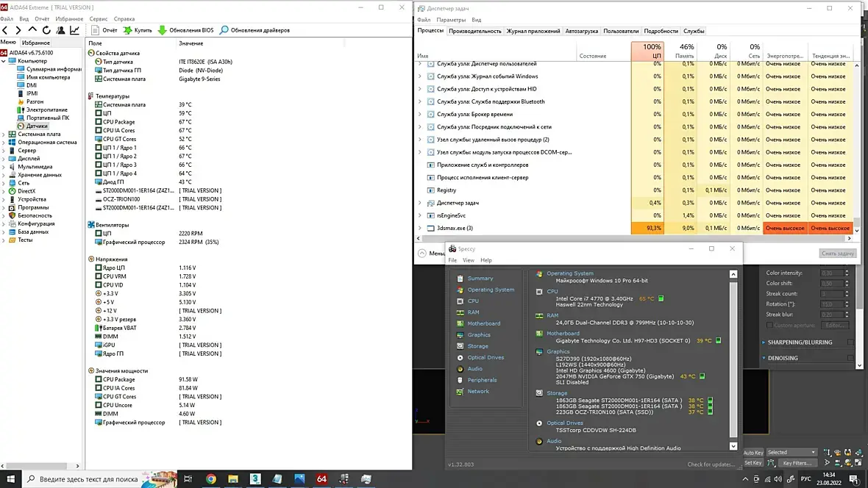This screenshot has height=488, width=868.
Task: Click the Отчёт report button in AIDA64
Action: point(104,30)
